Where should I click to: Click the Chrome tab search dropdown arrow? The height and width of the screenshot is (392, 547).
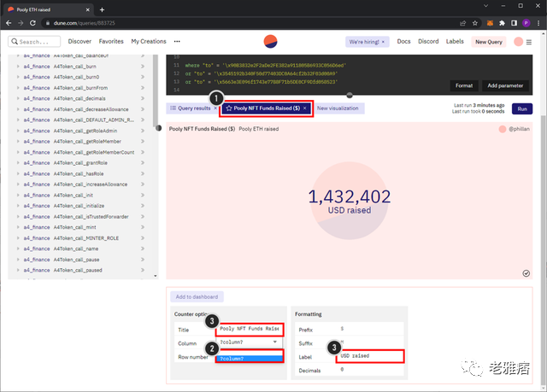[x=485, y=6]
